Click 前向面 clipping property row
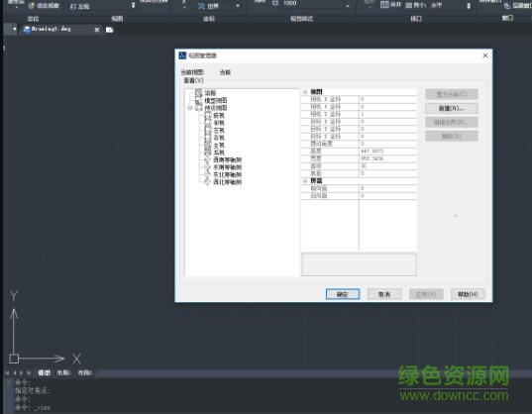Viewport: 532px width, 414px height. pos(359,188)
